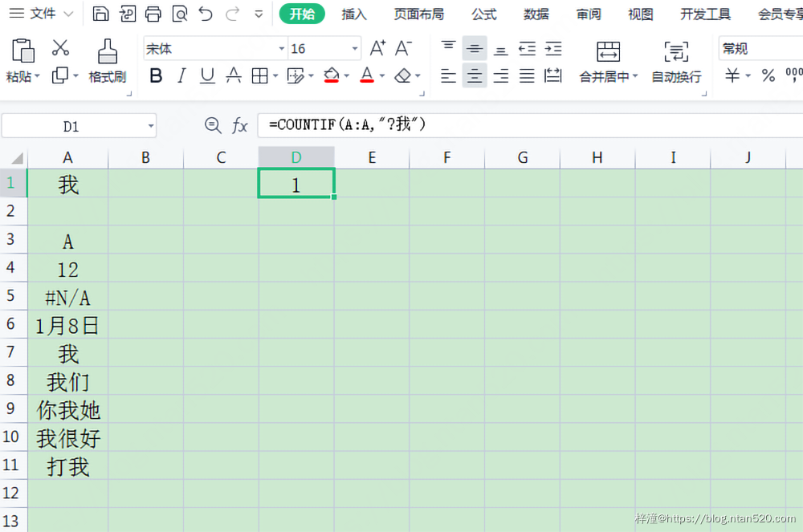Open the 页面布局 tab

[419, 14]
